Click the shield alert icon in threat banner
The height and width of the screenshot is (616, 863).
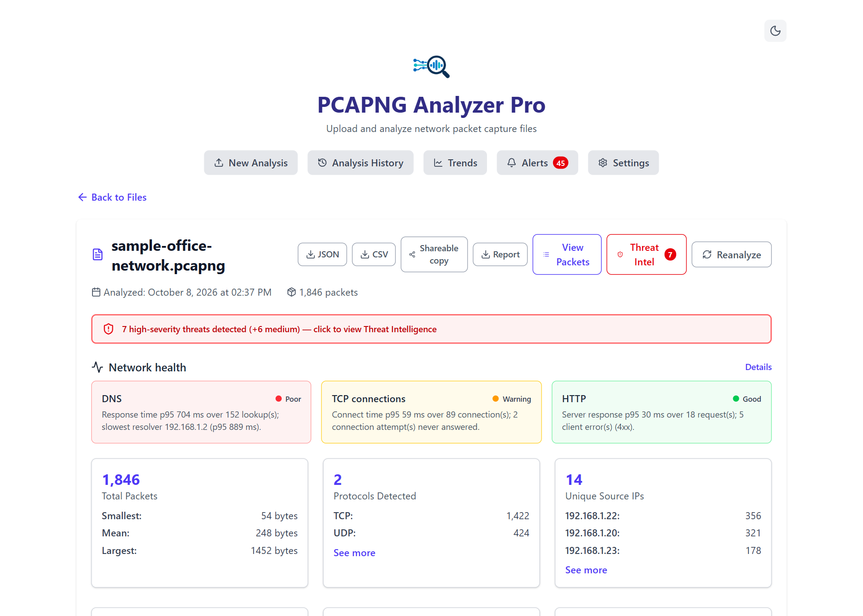pyautogui.click(x=108, y=329)
